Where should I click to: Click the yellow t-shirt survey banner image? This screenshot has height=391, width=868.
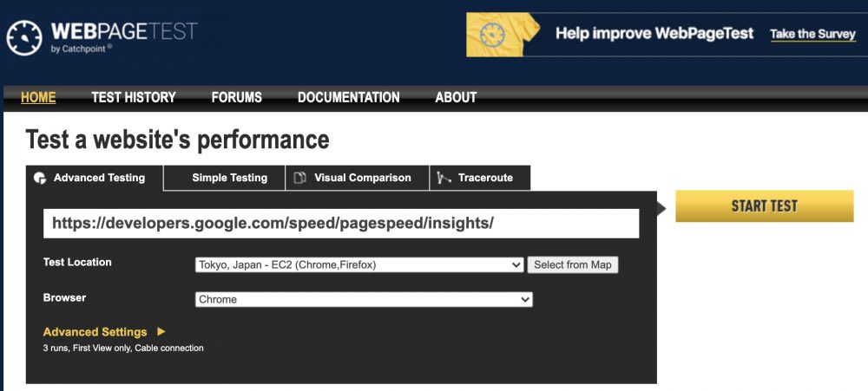503,35
